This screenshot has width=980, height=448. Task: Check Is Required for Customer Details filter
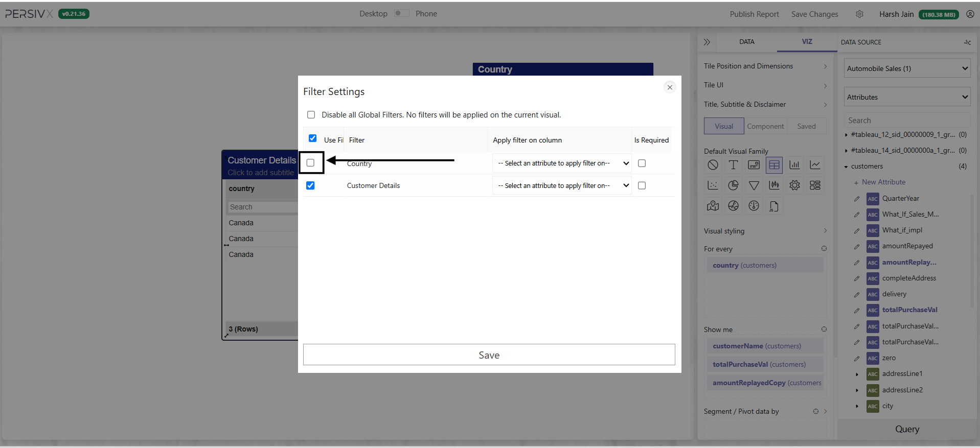point(642,185)
